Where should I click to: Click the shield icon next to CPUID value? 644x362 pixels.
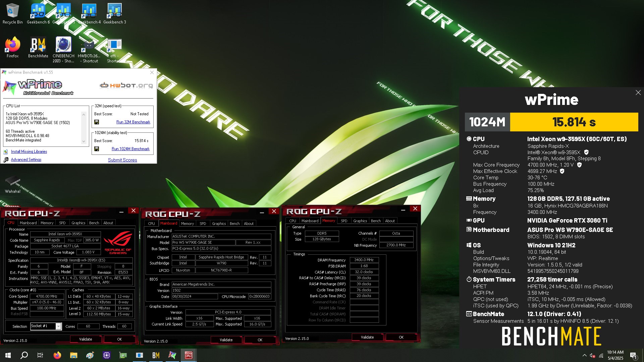pos(586,152)
